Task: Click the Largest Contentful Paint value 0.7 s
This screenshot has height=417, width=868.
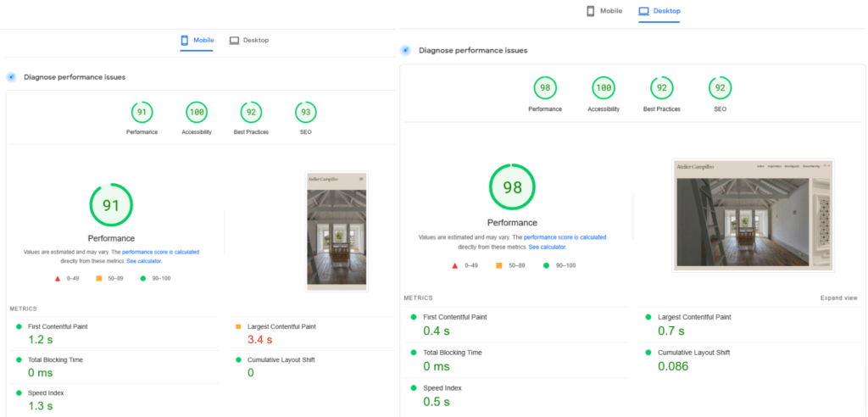Action: pyautogui.click(x=671, y=331)
